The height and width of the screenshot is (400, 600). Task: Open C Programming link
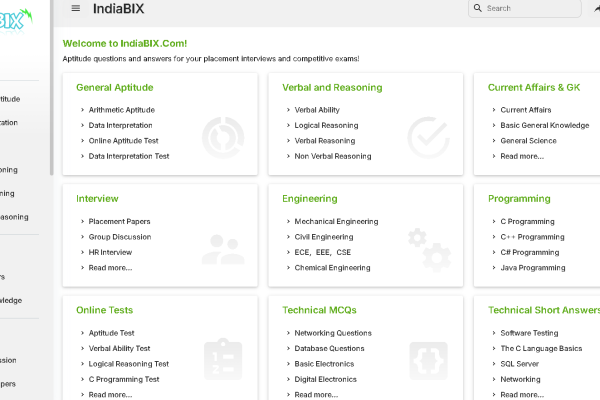pyautogui.click(x=527, y=222)
